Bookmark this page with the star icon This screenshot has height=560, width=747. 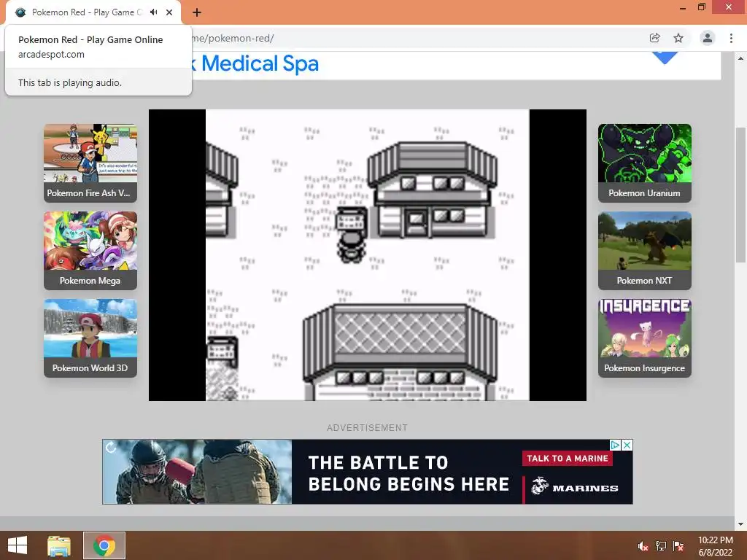[x=678, y=38]
